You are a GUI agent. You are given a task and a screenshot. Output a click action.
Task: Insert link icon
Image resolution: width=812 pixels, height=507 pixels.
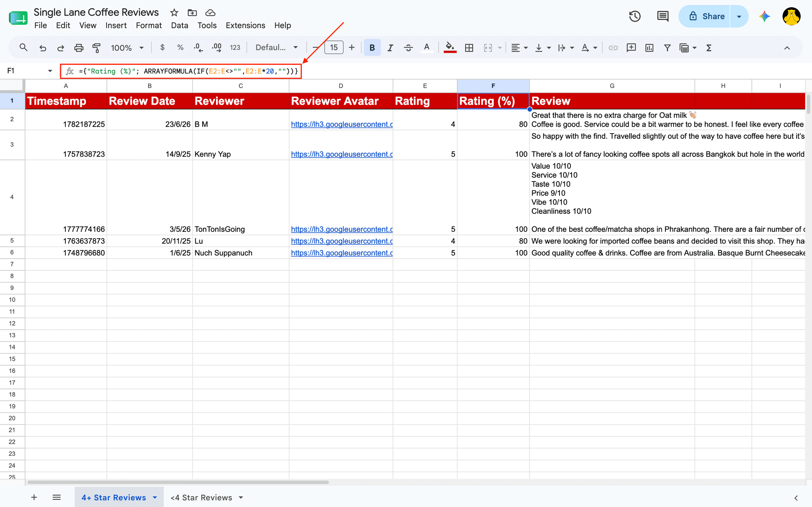(x=613, y=48)
